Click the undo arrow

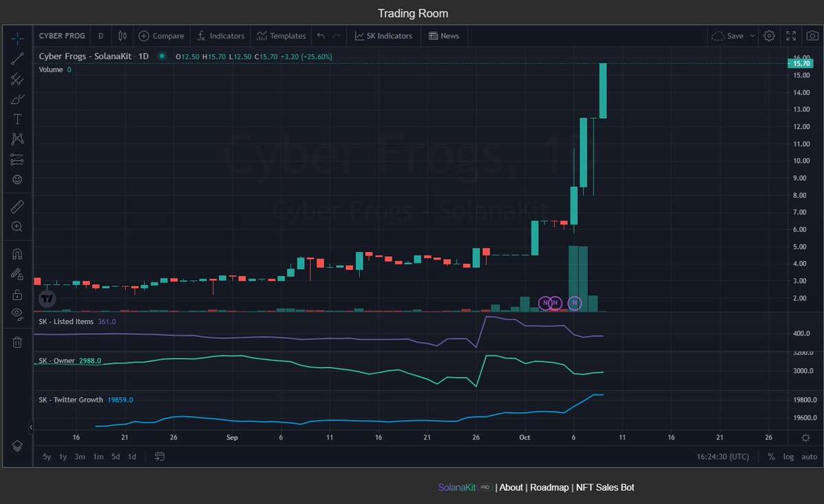pyautogui.click(x=321, y=36)
